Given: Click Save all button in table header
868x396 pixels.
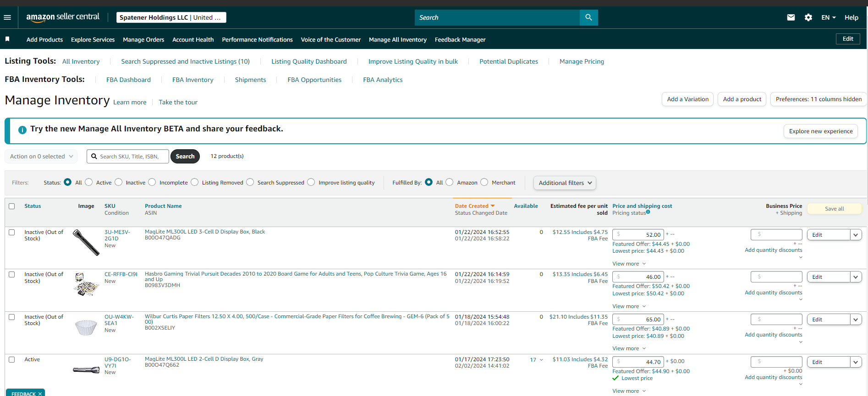Looking at the screenshot, I should (834, 208).
